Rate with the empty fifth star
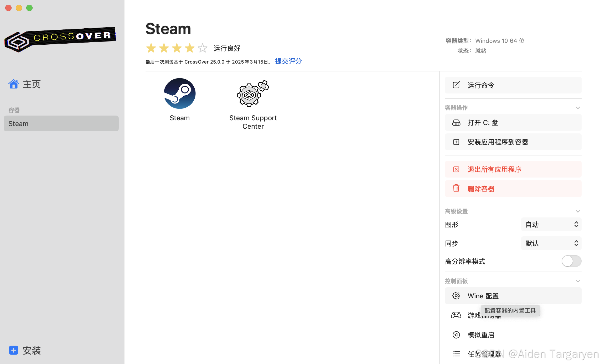 coord(203,48)
